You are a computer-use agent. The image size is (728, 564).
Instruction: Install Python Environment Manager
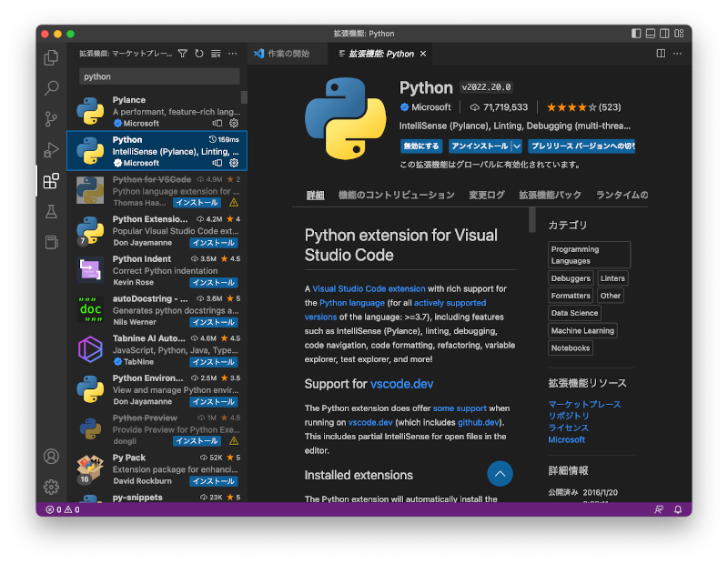[214, 402]
